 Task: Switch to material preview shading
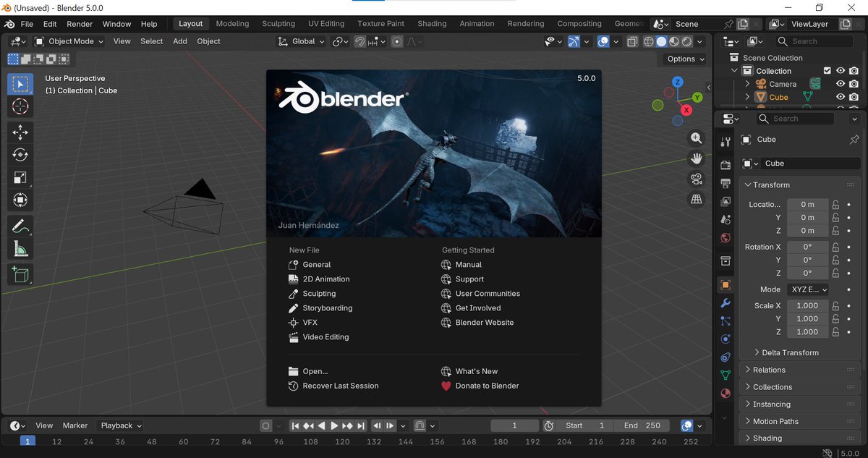(674, 41)
